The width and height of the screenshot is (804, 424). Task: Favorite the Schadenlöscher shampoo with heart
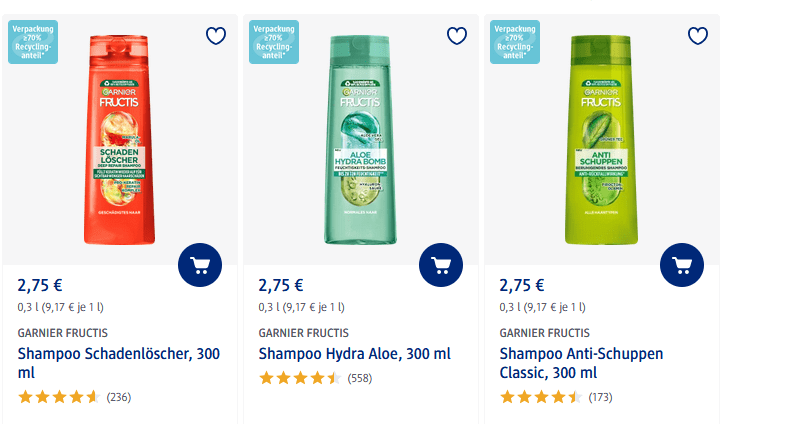(216, 37)
